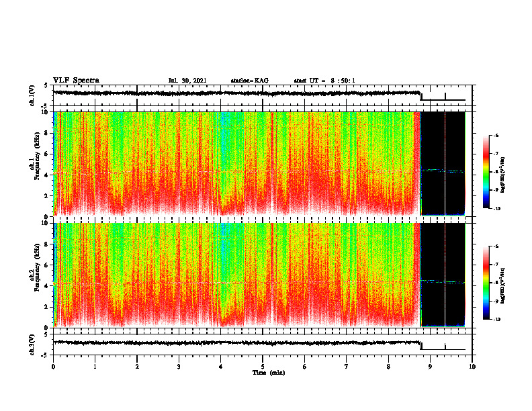Click the "-6" label on ch.1 colorbar

(x=496, y=135)
